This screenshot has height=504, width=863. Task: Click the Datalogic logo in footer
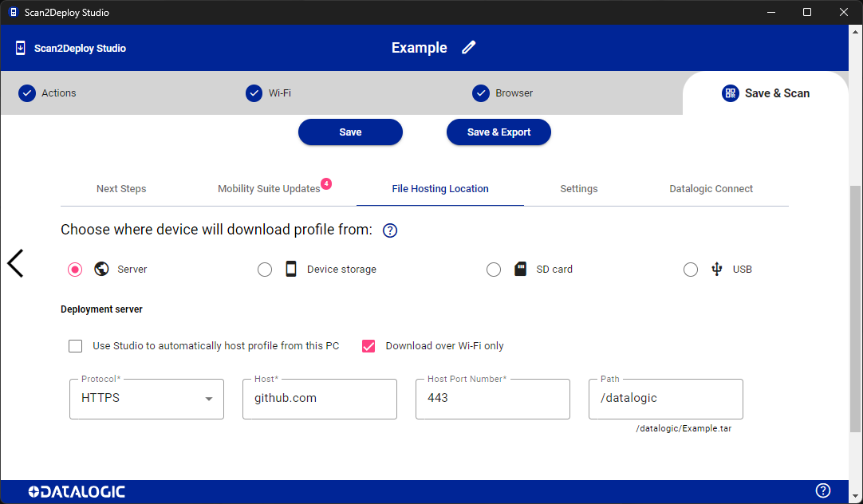[x=77, y=491]
